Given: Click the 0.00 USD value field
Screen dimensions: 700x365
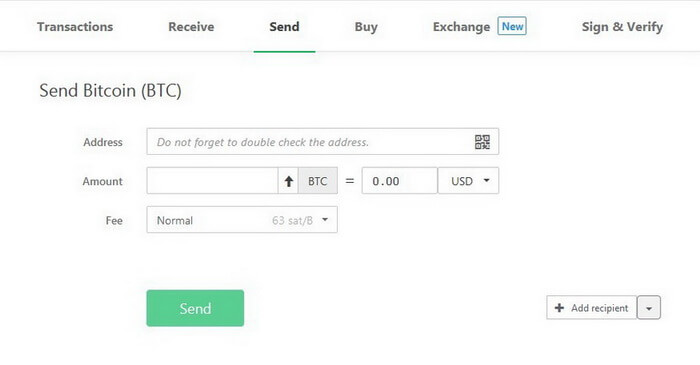Looking at the screenshot, I should [400, 181].
